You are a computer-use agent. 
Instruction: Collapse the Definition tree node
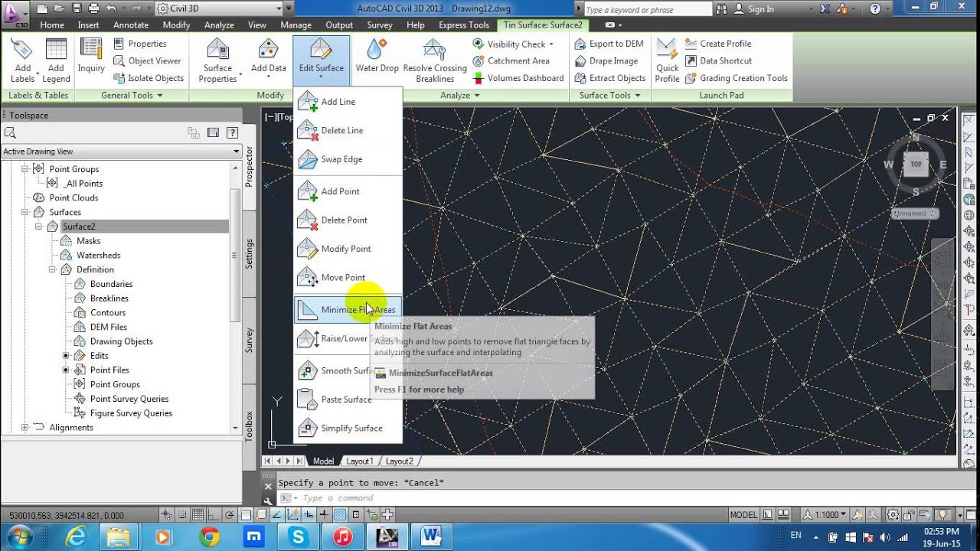pos(52,269)
